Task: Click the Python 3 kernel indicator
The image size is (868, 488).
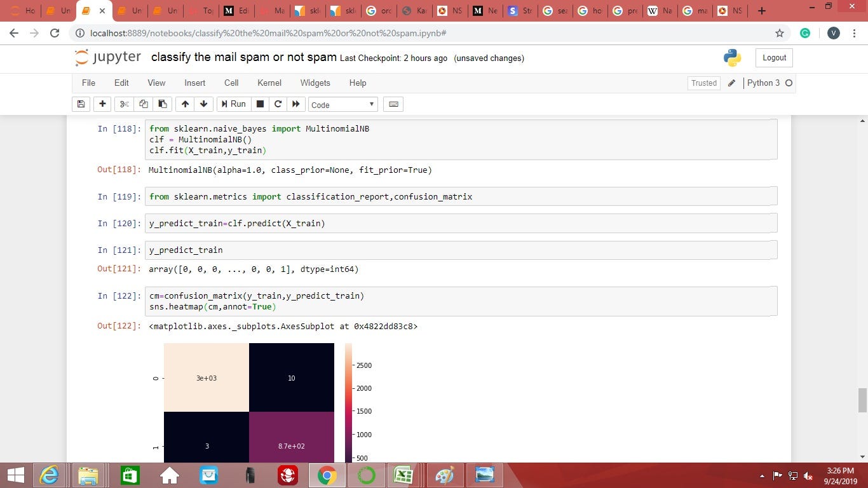Action: click(x=763, y=83)
